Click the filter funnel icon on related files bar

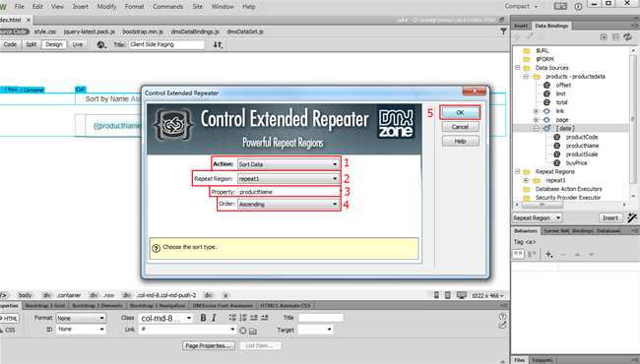[504, 31]
